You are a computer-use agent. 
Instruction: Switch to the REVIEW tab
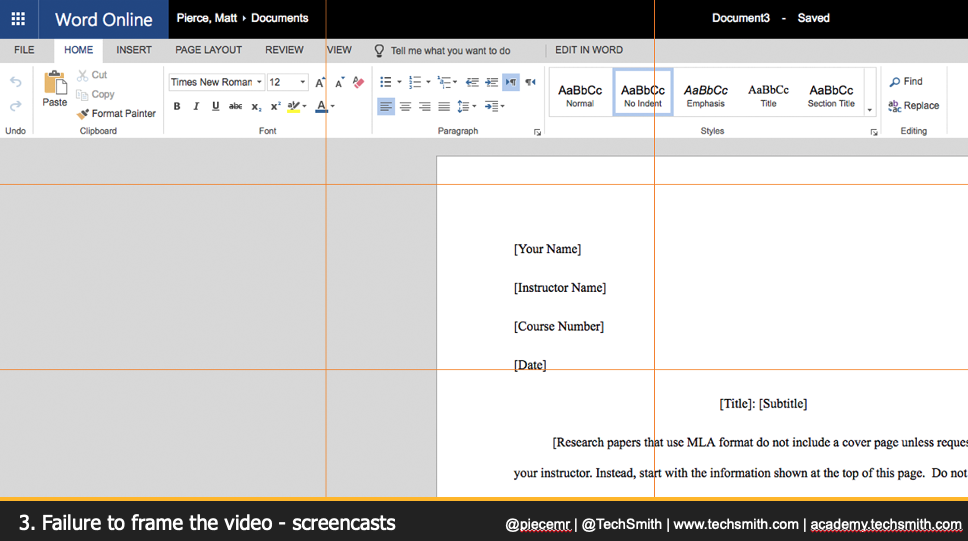285,50
